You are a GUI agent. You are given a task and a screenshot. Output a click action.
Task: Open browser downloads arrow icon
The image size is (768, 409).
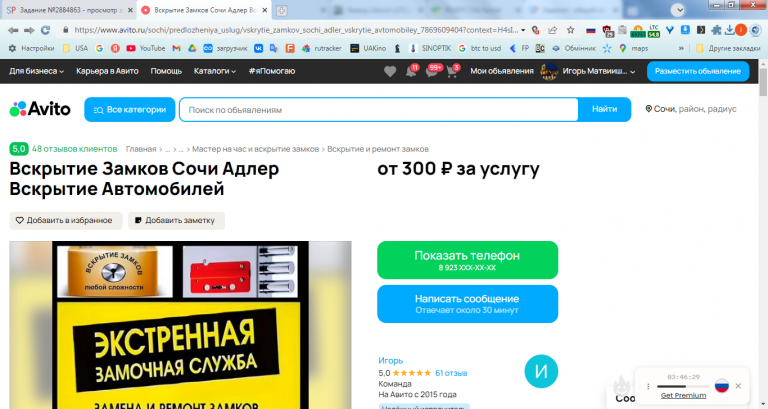pos(729,30)
